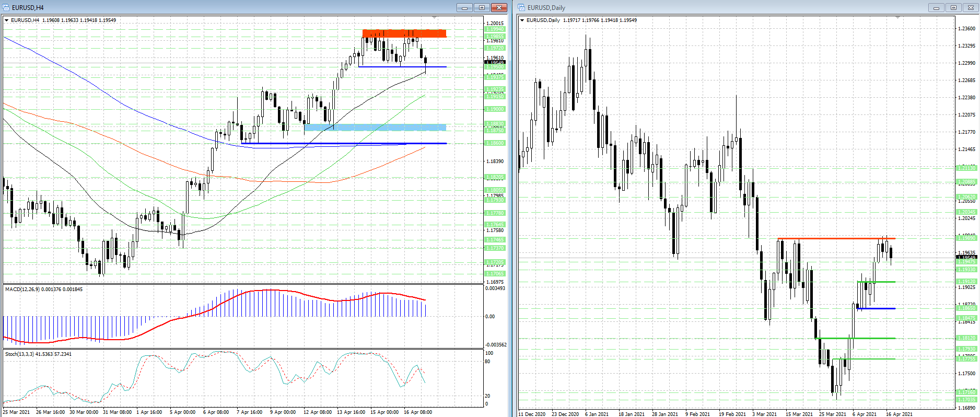
Task: Click the green 1.19000 level label in H4 scale
Action: coord(495,109)
